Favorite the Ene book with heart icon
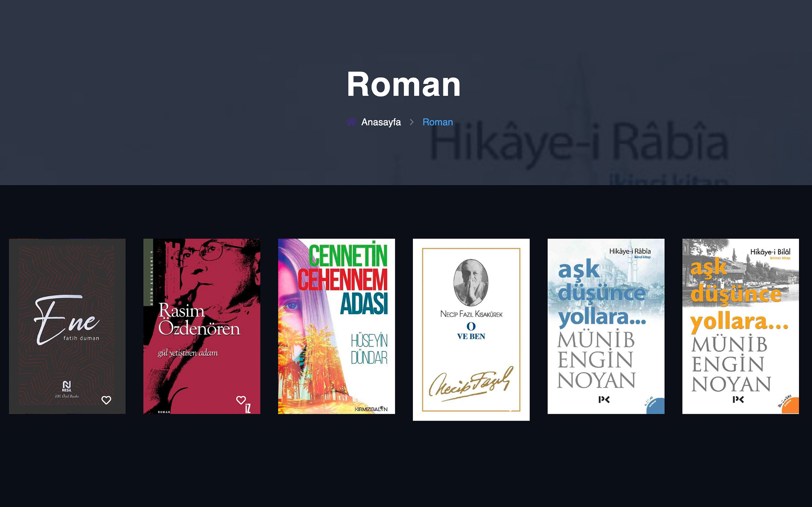This screenshot has height=507, width=812. [106, 400]
